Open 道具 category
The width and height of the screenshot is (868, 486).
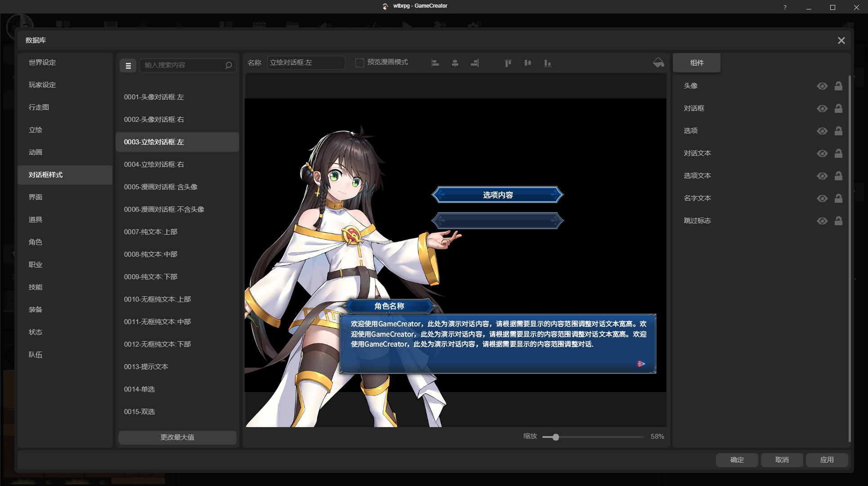click(65, 220)
